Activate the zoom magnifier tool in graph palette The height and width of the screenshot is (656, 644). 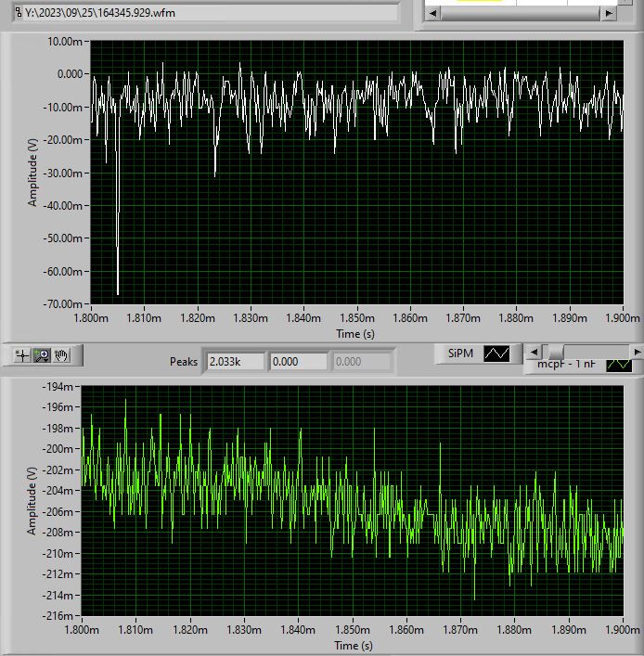pyautogui.click(x=42, y=355)
